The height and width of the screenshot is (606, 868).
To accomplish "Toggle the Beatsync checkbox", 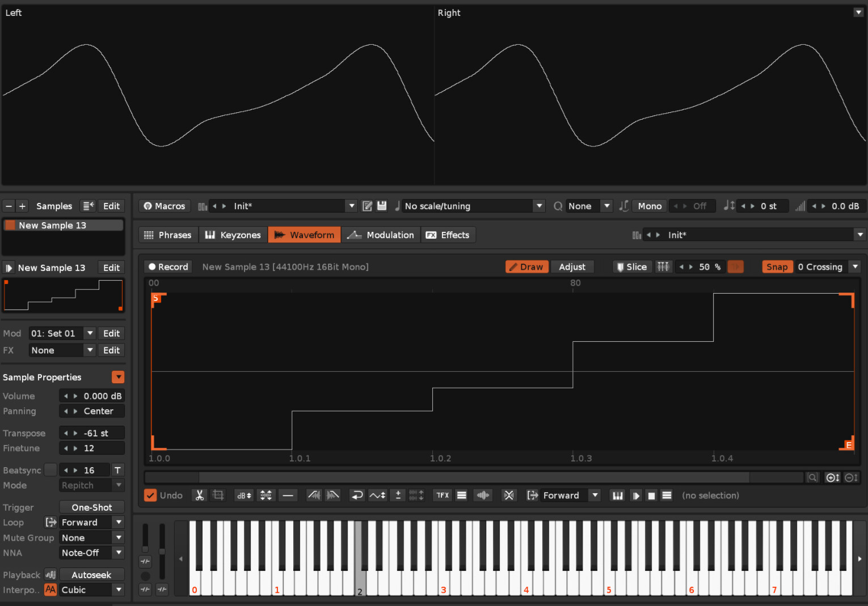I will coord(50,470).
